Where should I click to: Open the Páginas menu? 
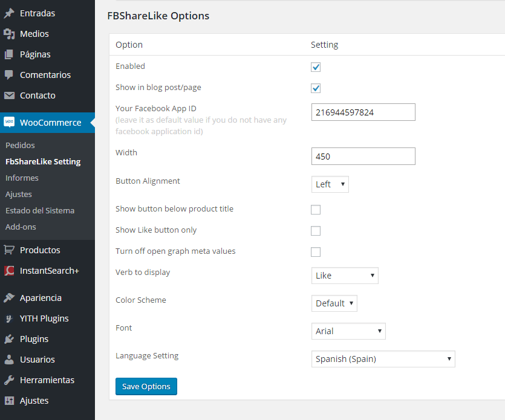pos(47,54)
